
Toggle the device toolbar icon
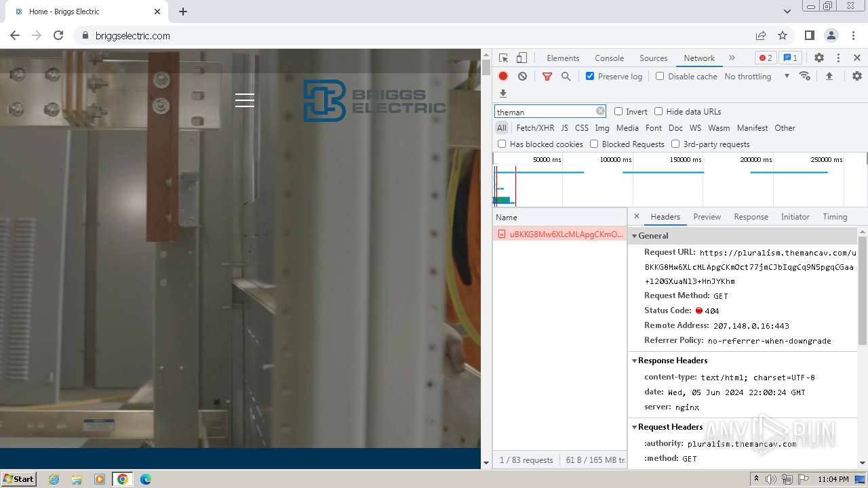521,58
